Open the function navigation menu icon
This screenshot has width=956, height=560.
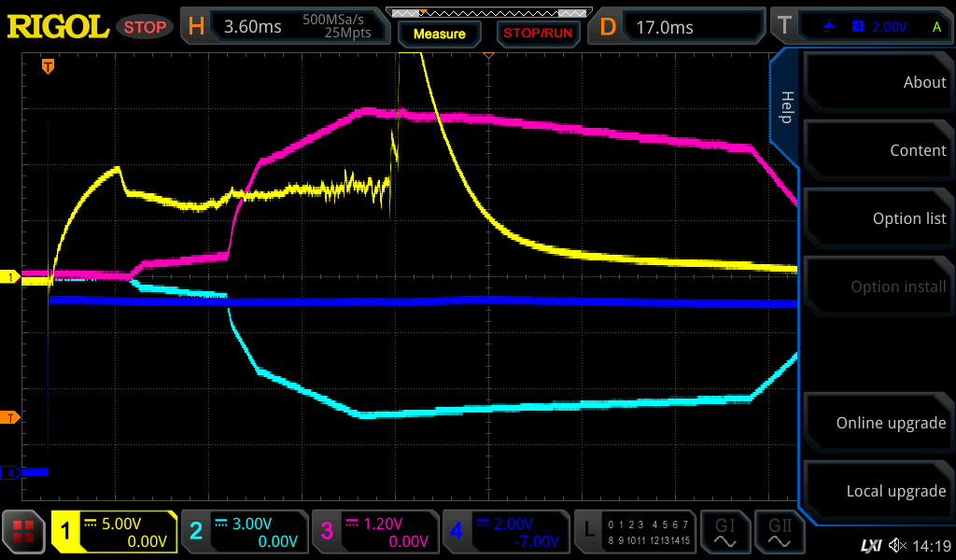(x=24, y=532)
